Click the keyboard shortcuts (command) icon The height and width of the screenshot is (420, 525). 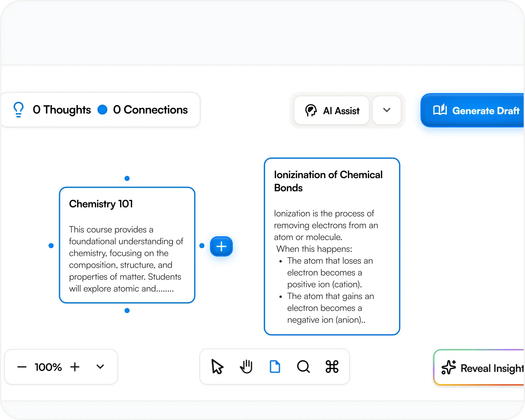pos(332,367)
